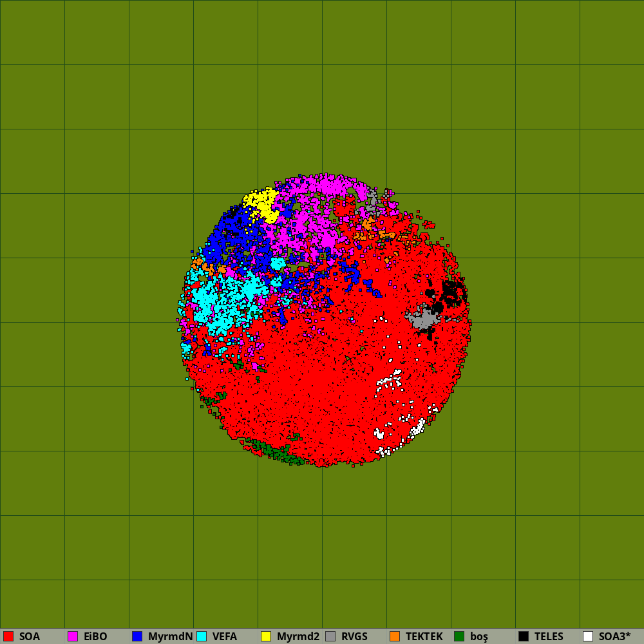Select the 'TEKTEK' legend label
Screen dimensions: 644x644
424,637
